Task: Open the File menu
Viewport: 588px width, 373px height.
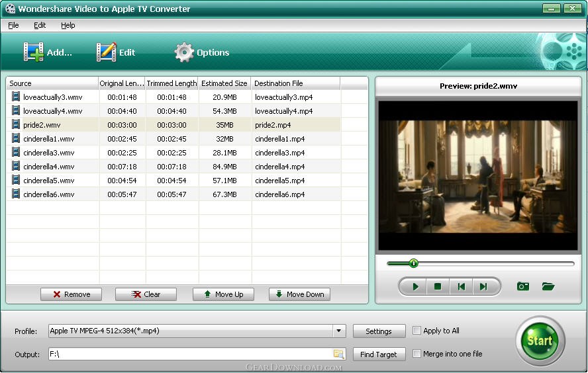Action: click(13, 25)
